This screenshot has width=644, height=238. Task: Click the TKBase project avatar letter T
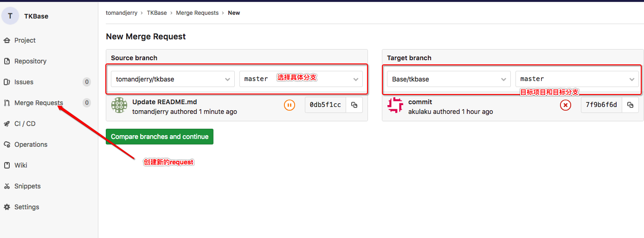click(x=10, y=16)
